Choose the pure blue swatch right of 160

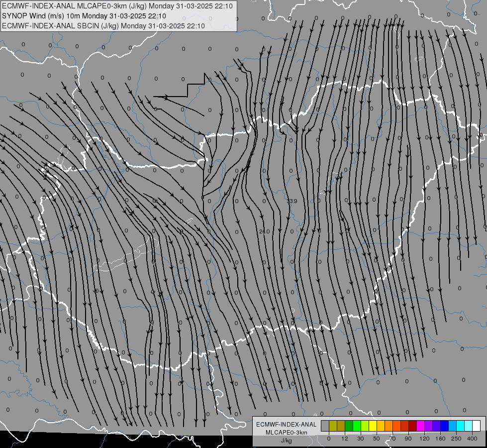point(445,426)
